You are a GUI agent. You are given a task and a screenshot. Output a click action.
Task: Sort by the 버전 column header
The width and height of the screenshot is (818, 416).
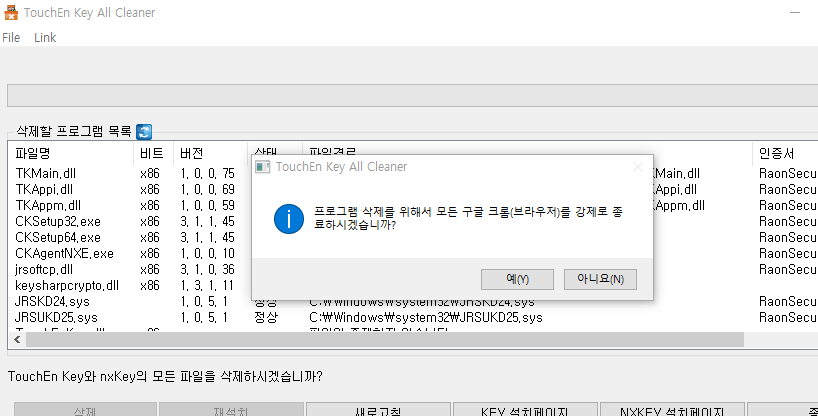pos(210,153)
